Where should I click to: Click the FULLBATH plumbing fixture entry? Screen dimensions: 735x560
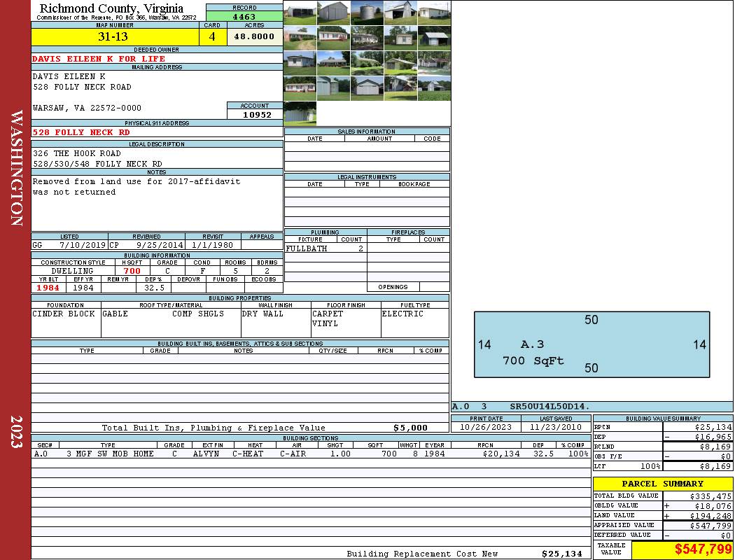[307, 248]
